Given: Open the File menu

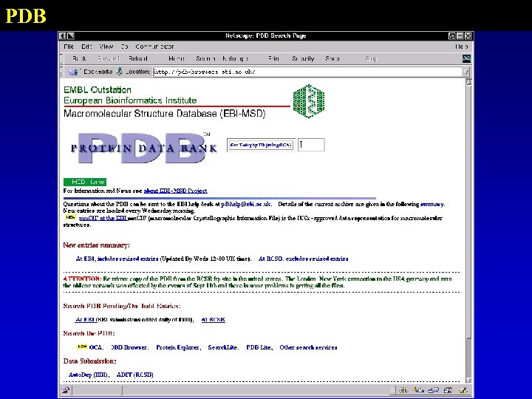Looking at the screenshot, I should [69, 47].
